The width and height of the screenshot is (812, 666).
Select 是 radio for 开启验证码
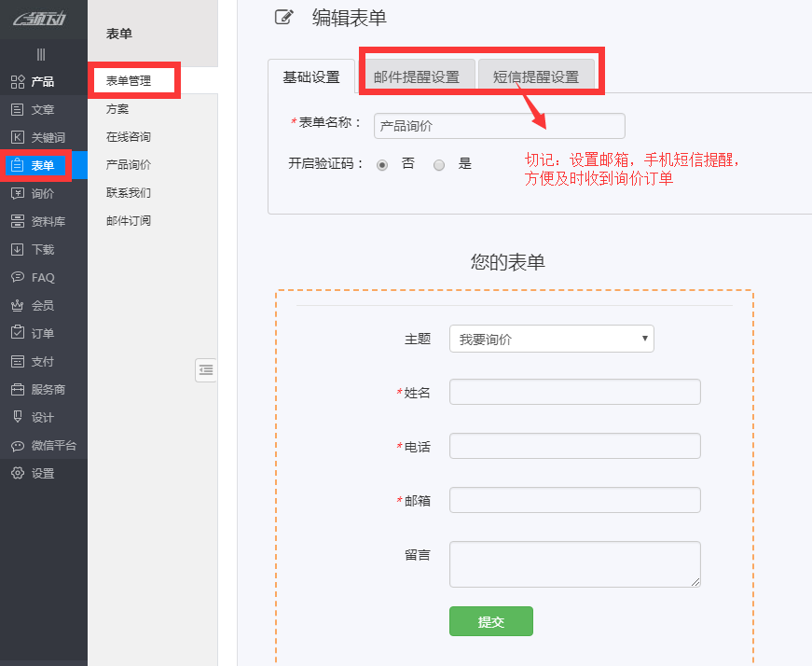coord(439,165)
